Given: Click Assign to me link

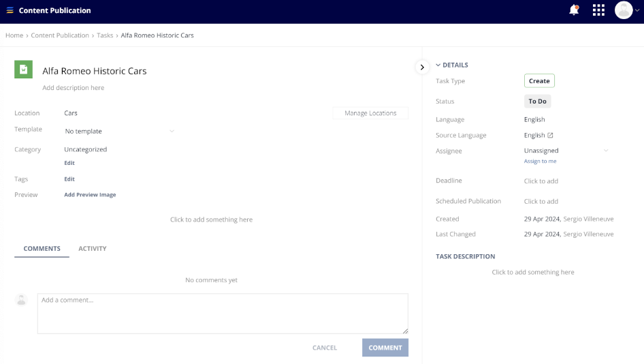Looking at the screenshot, I should tap(540, 162).
